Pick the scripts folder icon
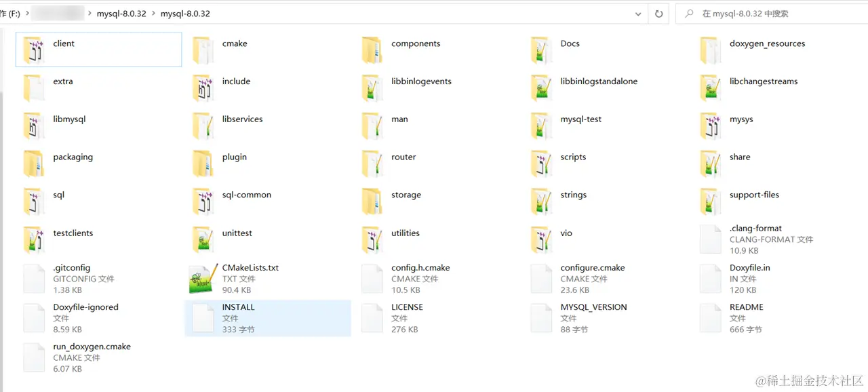868x392 pixels. click(541, 164)
